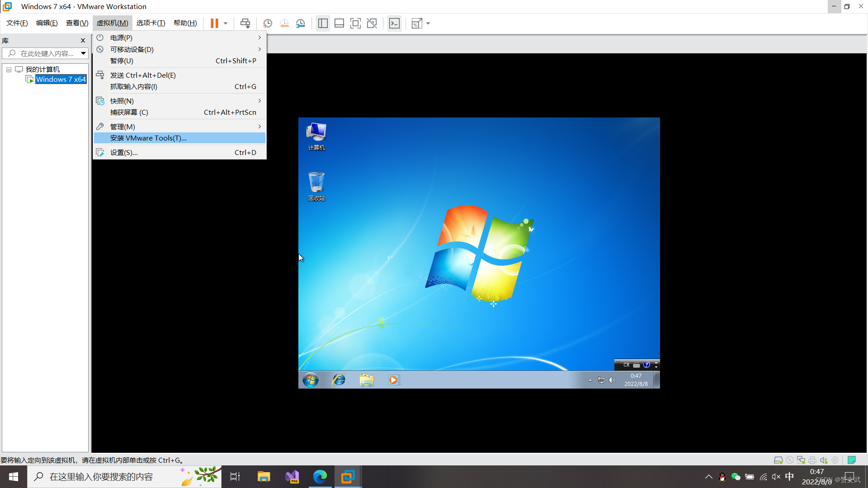Launch Windows Media Player from guest taskbar
The image size is (868, 488).
[x=394, y=380]
